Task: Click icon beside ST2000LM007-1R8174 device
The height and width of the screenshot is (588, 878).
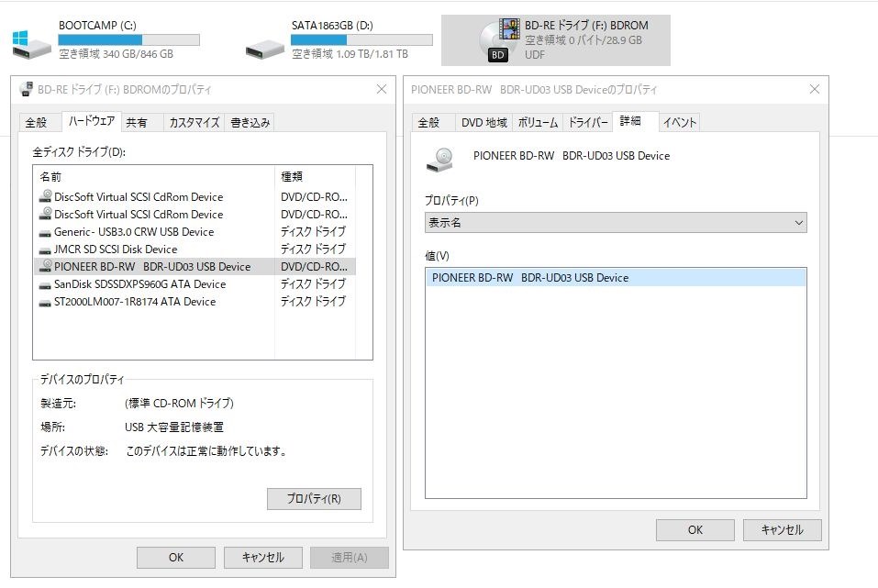Action: pyautogui.click(x=45, y=303)
